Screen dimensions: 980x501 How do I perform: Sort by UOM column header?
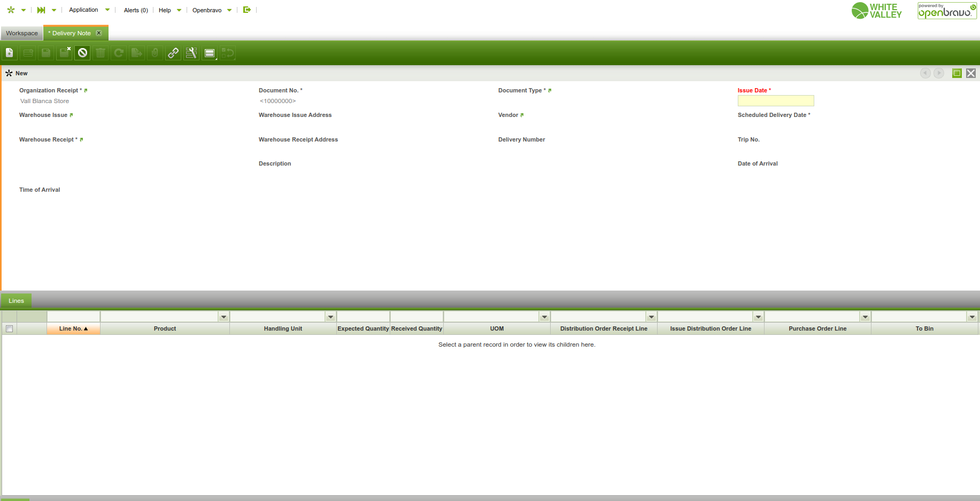click(x=497, y=328)
